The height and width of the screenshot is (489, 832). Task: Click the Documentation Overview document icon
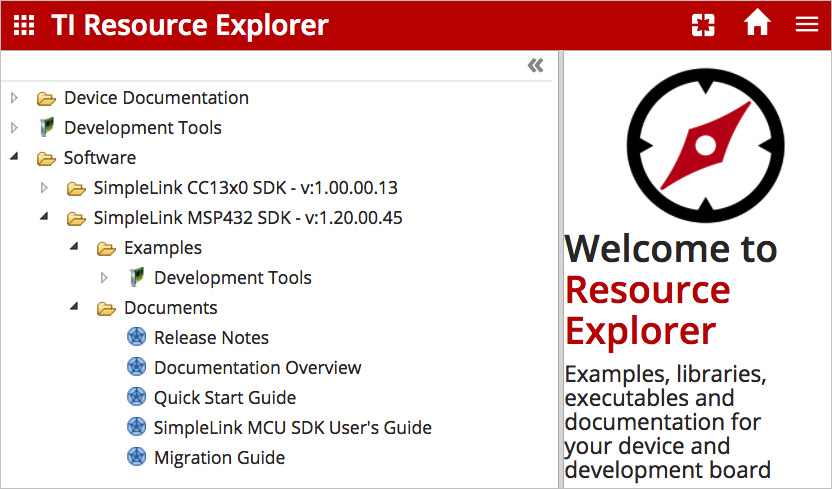pos(137,368)
